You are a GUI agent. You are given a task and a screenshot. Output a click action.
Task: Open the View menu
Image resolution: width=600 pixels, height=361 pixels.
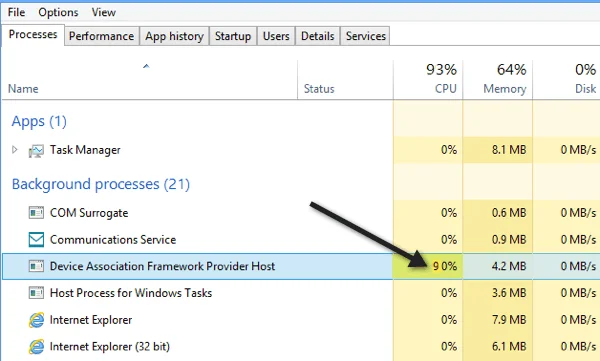[104, 12]
